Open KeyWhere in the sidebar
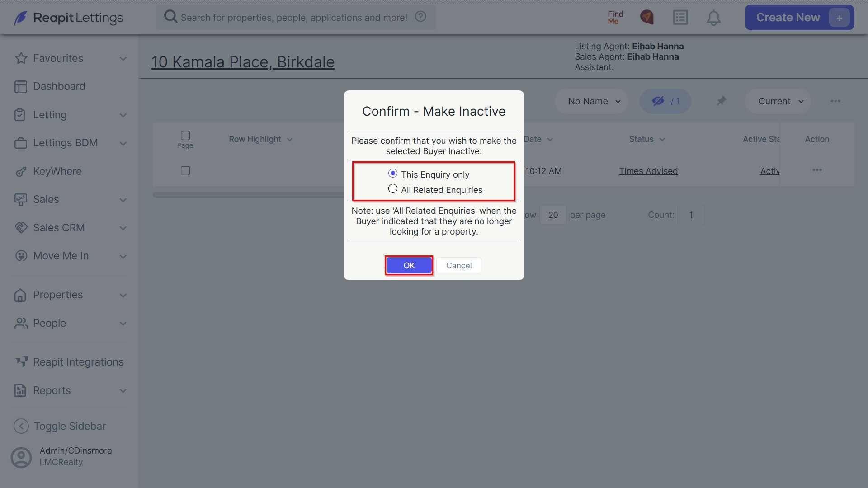 pos(57,171)
